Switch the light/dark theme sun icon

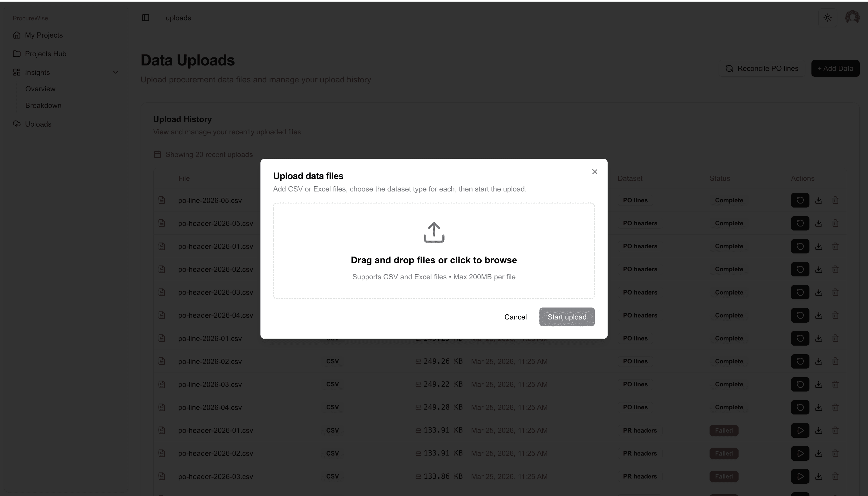pyautogui.click(x=828, y=18)
